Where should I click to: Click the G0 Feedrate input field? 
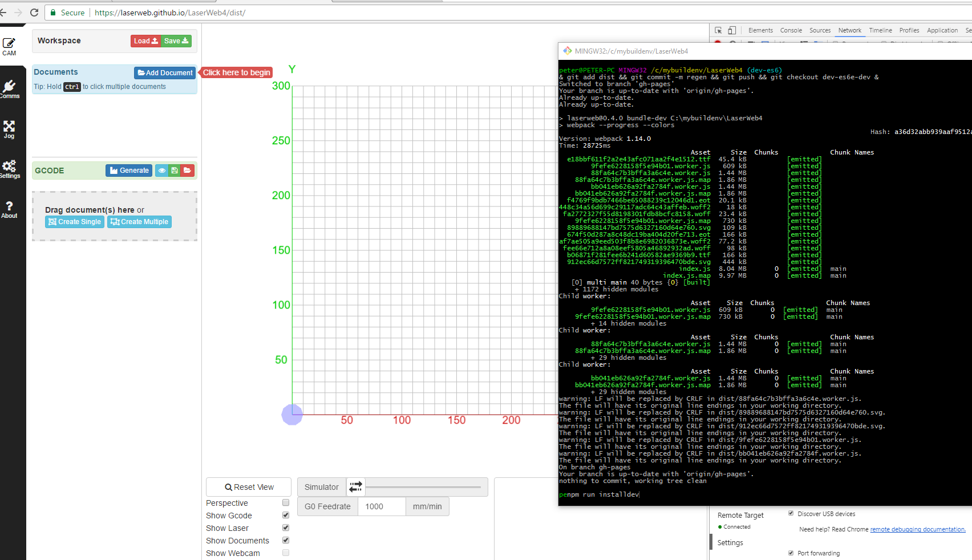[381, 506]
